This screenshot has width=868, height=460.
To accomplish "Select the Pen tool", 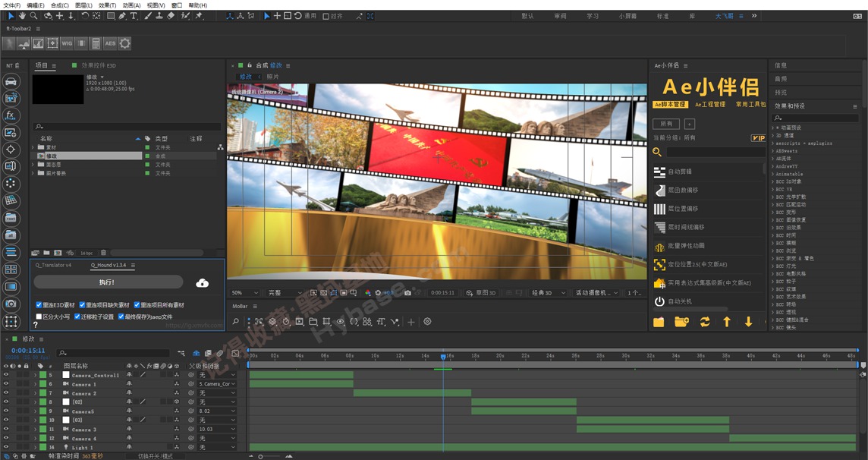I will click(x=122, y=16).
